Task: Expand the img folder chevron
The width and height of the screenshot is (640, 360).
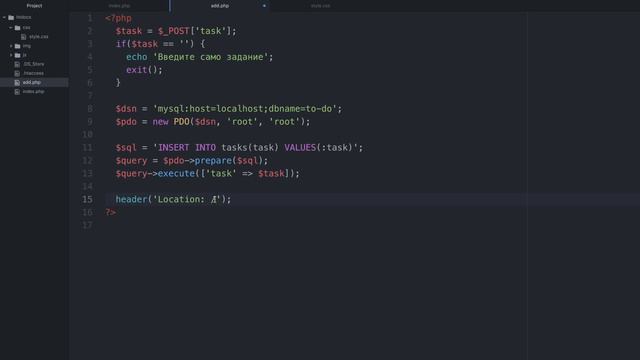Action: [11, 46]
